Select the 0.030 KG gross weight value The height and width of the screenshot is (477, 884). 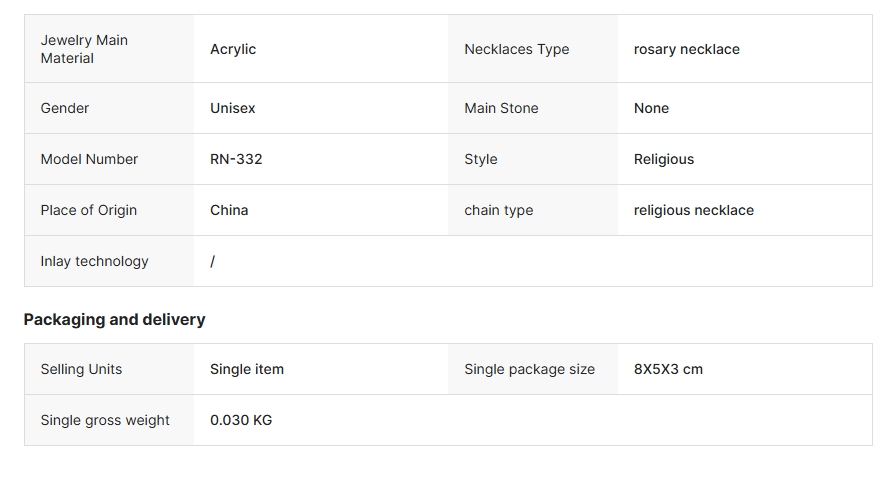click(x=241, y=420)
